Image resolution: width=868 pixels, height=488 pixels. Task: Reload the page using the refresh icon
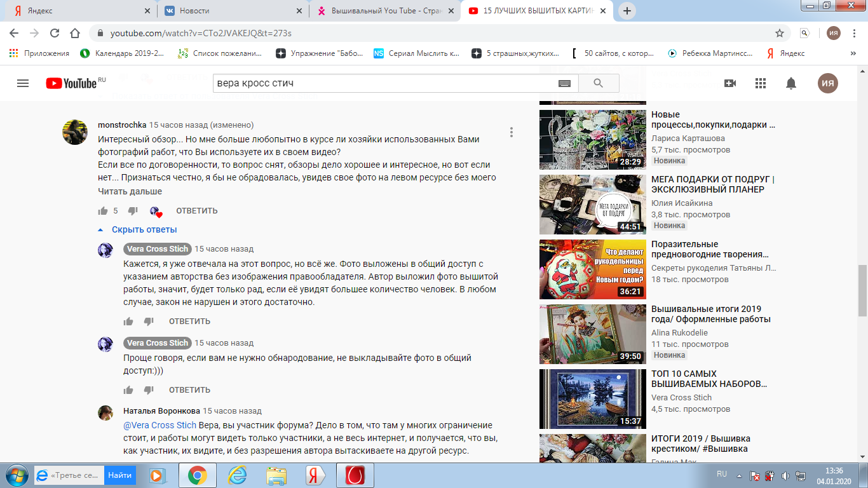(x=55, y=33)
